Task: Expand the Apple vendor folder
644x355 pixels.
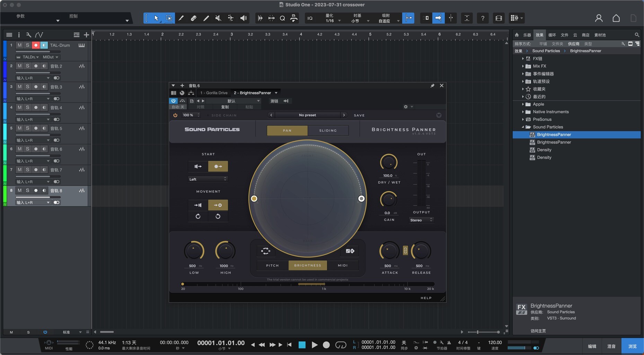Action: click(523, 104)
